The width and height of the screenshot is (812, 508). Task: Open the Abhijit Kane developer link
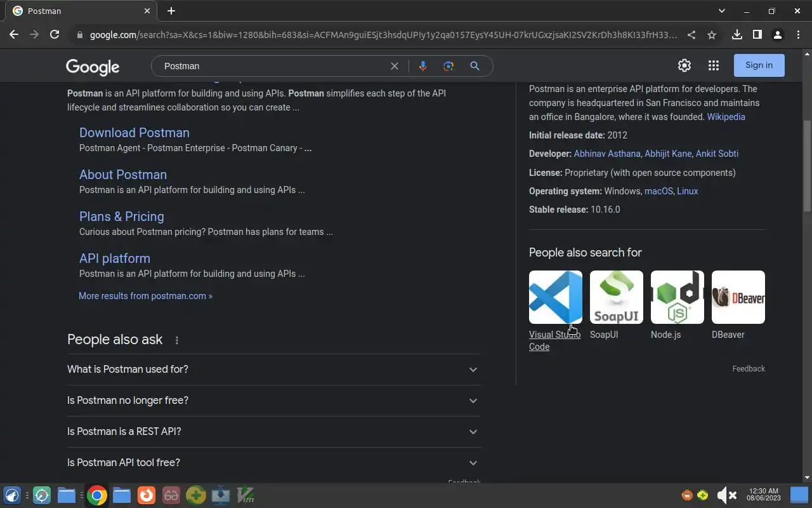(x=668, y=154)
